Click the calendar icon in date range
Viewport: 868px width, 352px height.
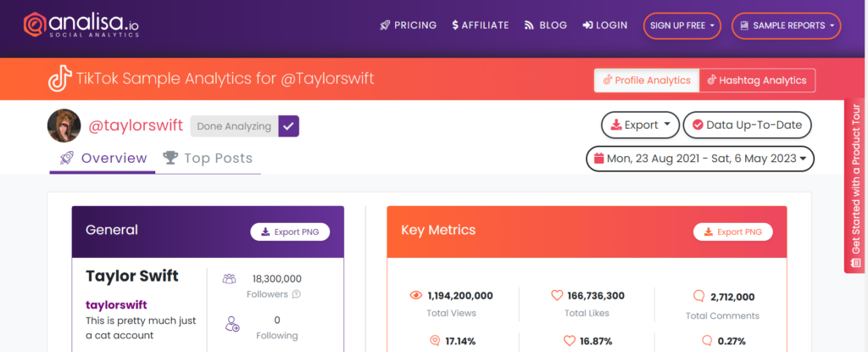pyautogui.click(x=598, y=159)
